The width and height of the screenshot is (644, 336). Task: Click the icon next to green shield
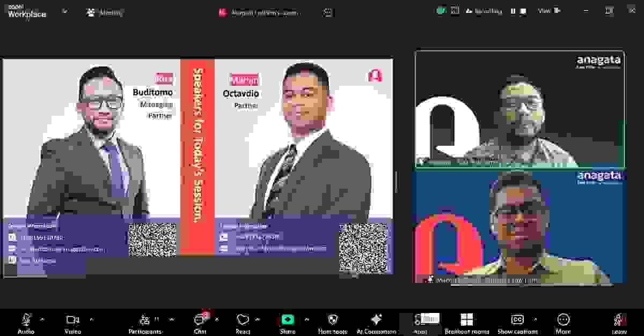point(455,10)
